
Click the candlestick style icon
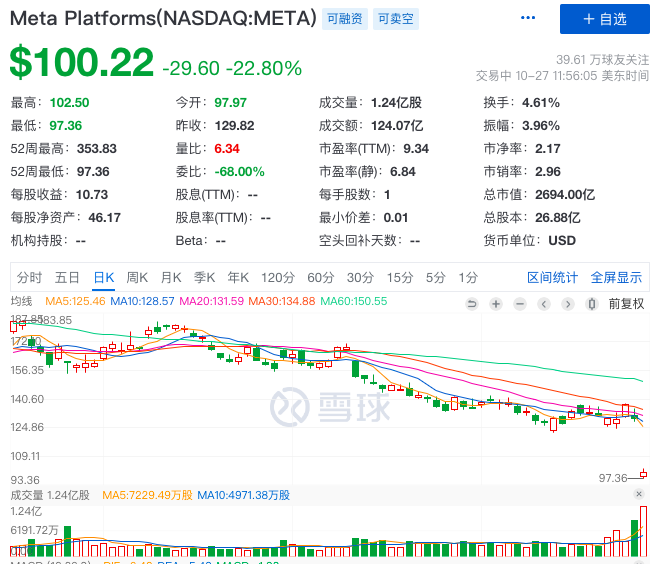pyautogui.click(x=591, y=304)
